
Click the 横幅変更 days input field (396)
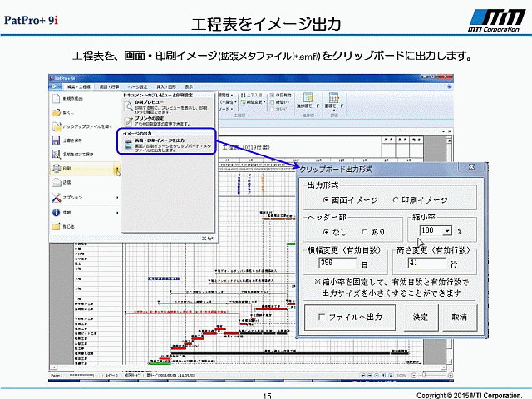coord(337,263)
